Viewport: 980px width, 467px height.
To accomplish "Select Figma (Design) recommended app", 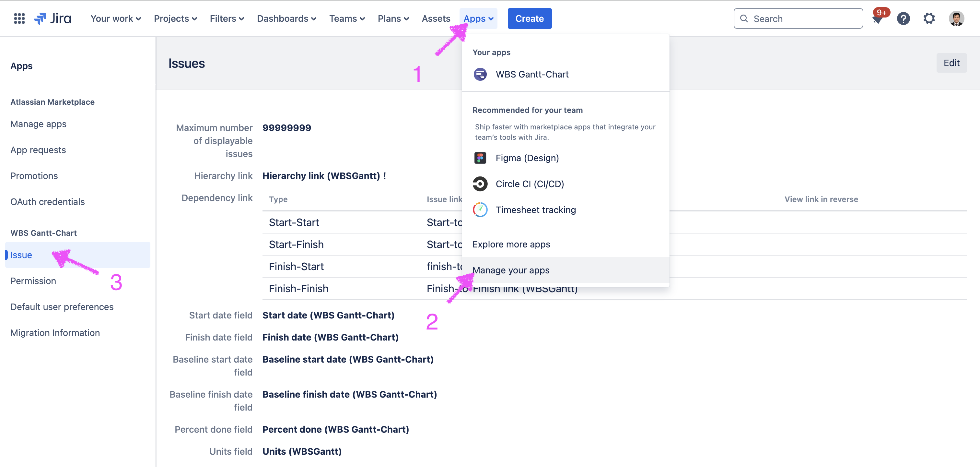I will (527, 158).
